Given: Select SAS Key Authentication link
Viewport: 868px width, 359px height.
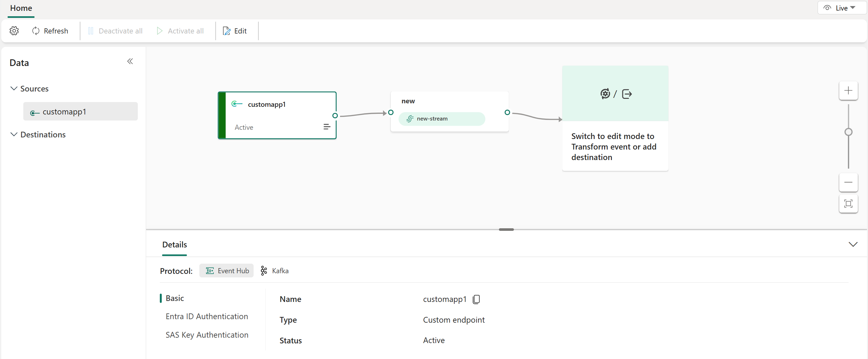Looking at the screenshot, I should pos(206,335).
